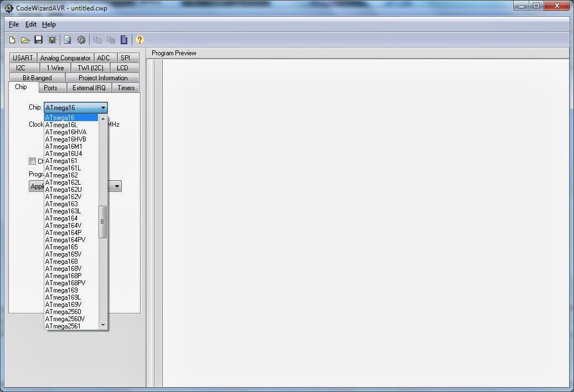Select ATmega168 from the chip list
Screen dimensions: 574x392
click(71, 262)
